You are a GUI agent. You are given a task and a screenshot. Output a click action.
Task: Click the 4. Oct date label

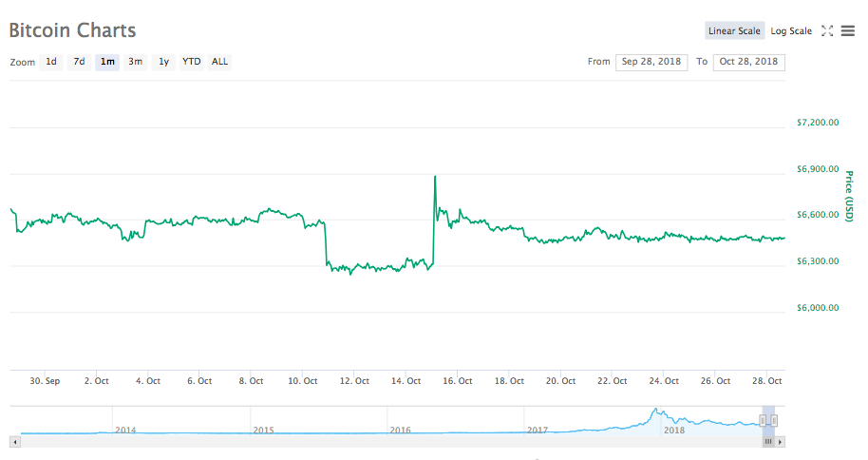point(148,381)
